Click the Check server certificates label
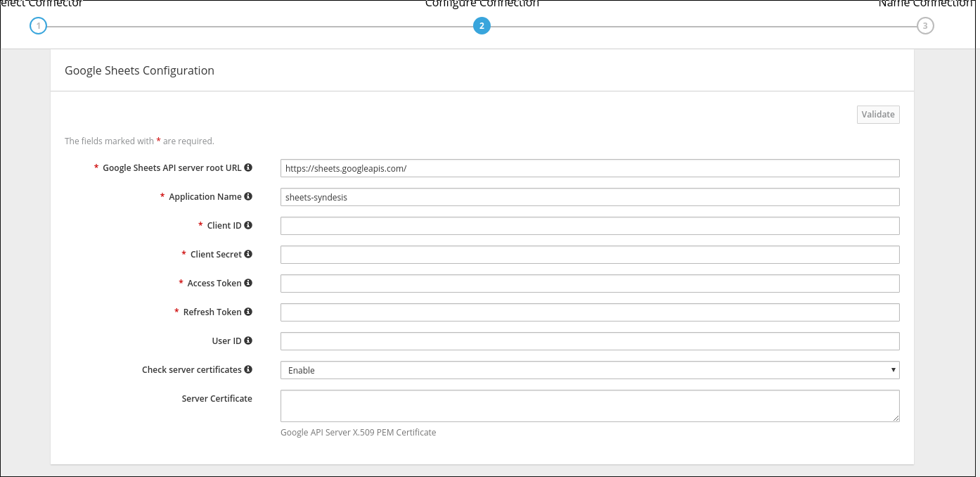 click(x=192, y=369)
